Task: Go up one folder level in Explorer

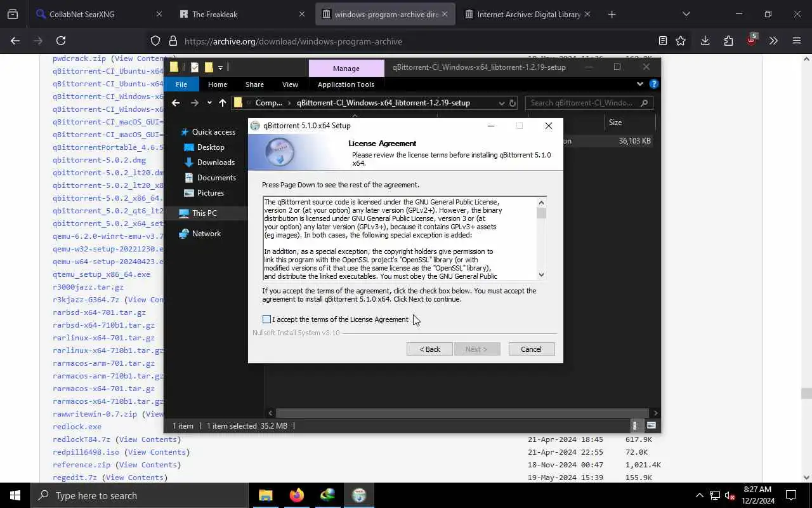Action: coord(222,103)
